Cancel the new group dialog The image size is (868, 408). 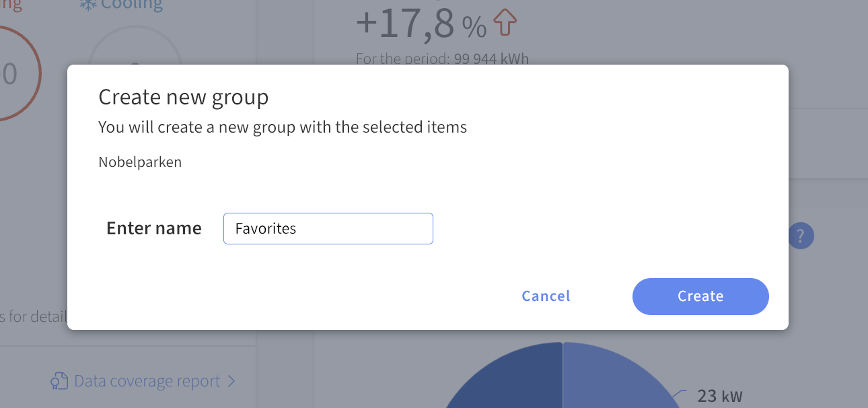tap(546, 296)
